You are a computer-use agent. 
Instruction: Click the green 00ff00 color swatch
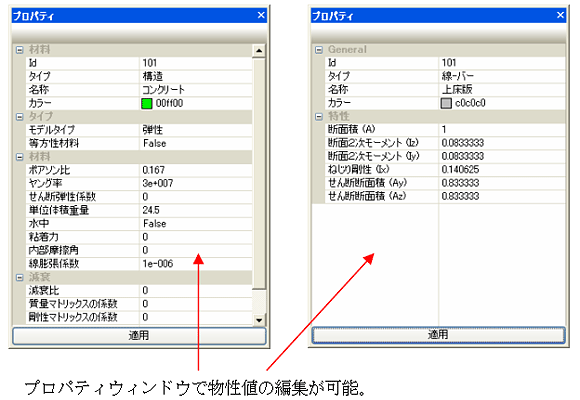(x=147, y=104)
